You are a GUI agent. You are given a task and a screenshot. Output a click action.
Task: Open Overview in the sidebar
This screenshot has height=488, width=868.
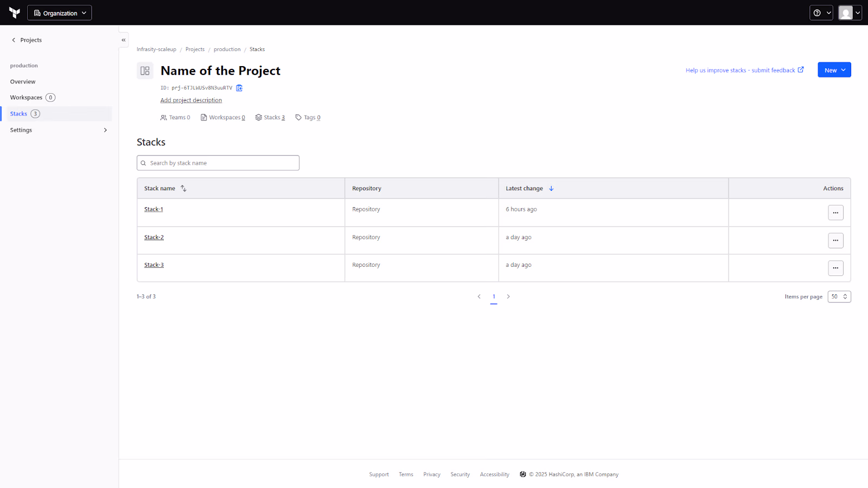tap(23, 81)
